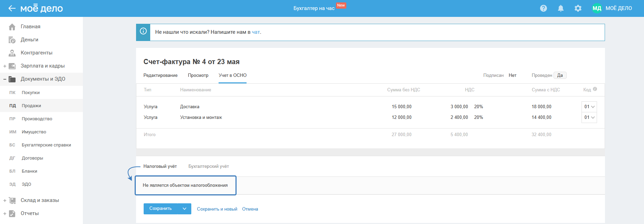Open the чат link in banner
Image resolution: width=644 pixels, height=224 pixels.
pyautogui.click(x=256, y=32)
